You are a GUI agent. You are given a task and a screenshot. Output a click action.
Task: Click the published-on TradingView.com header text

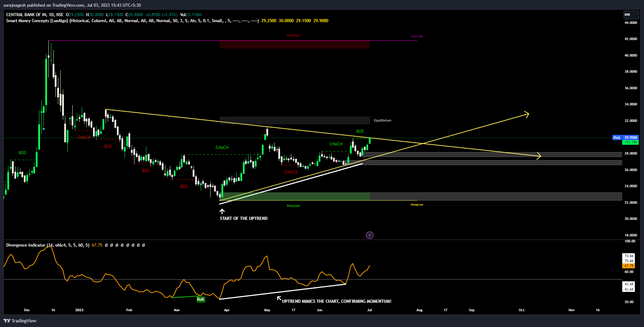pyautogui.click(x=72, y=5)
